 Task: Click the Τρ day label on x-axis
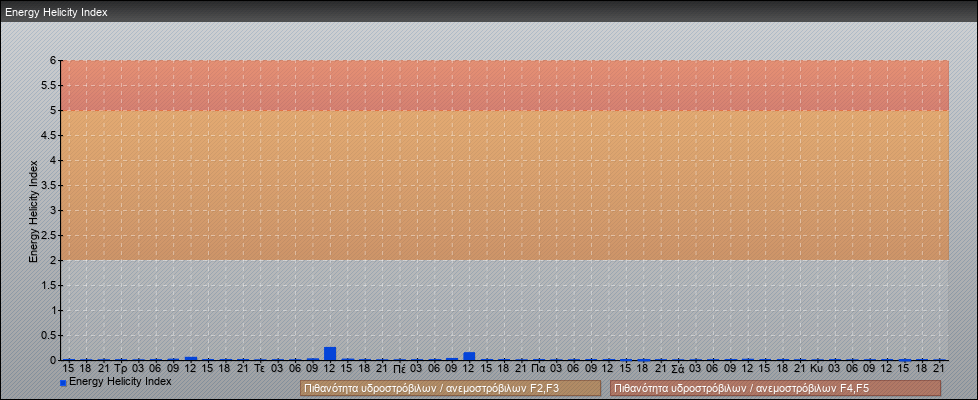click(120, 369)
